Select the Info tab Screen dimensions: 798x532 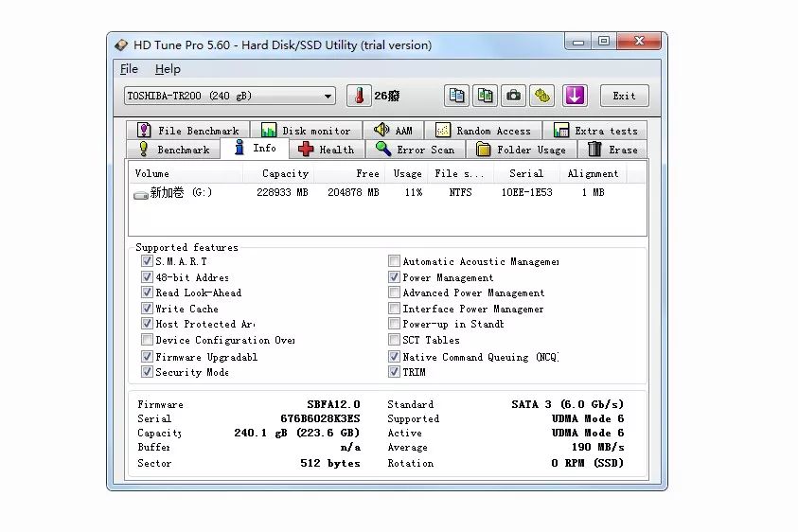[255, 148]
